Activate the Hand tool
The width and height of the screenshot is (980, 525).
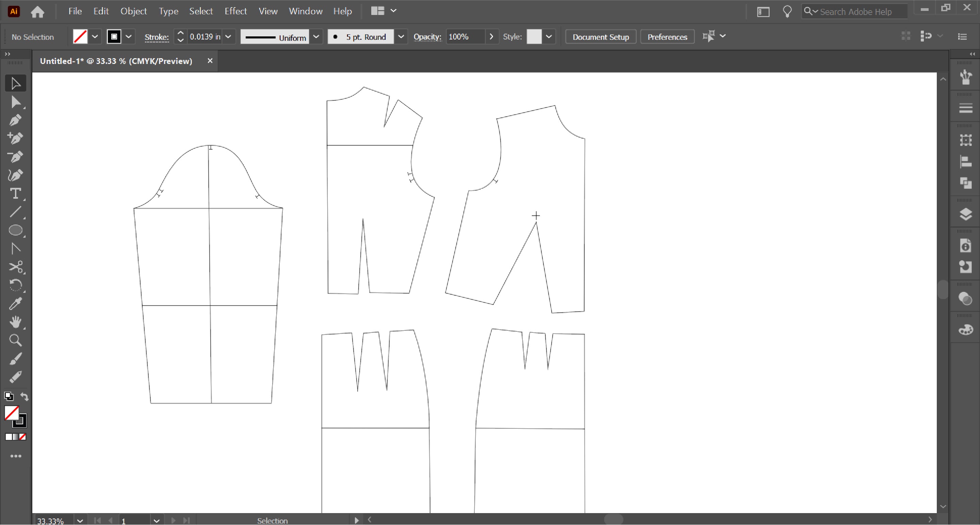(16, 322)
